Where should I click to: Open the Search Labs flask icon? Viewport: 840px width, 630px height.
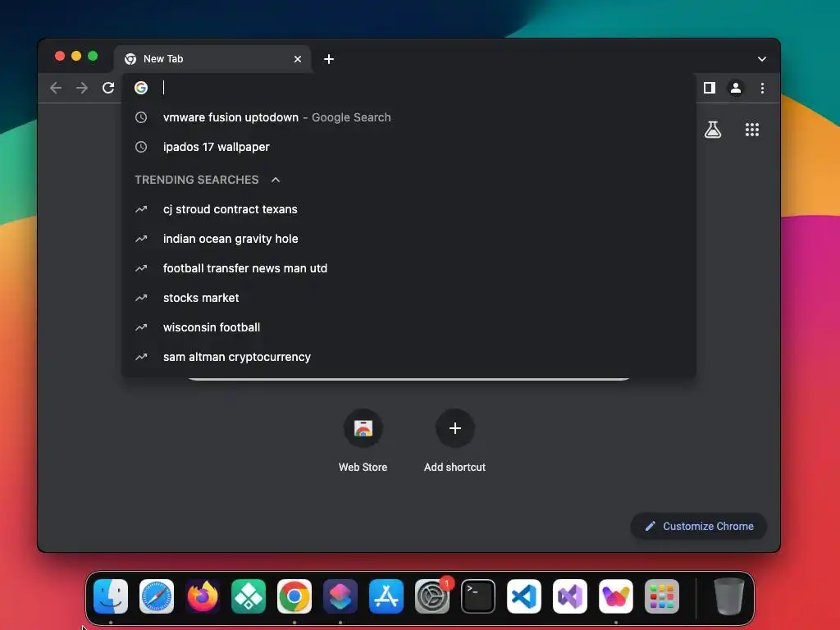click(713, 129)
